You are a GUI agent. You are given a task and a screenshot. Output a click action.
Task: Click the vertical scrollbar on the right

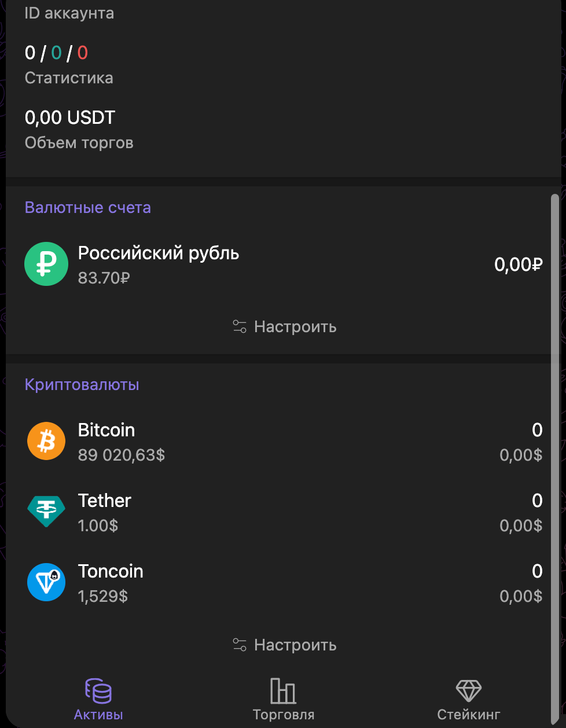coord(554,405)
